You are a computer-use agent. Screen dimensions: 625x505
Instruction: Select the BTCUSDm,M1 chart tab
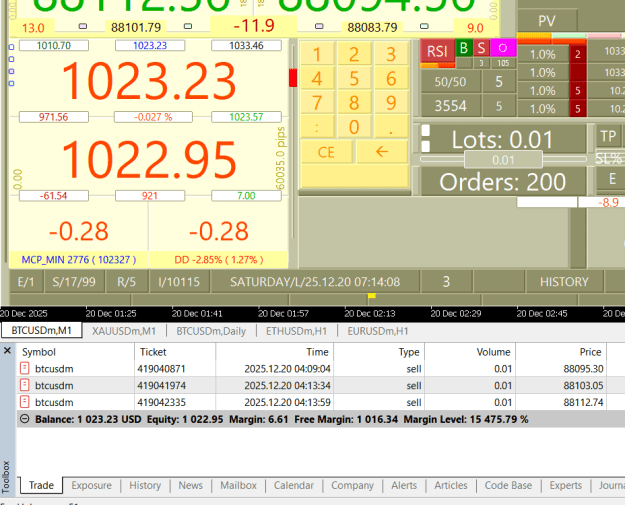pos(41,330)
